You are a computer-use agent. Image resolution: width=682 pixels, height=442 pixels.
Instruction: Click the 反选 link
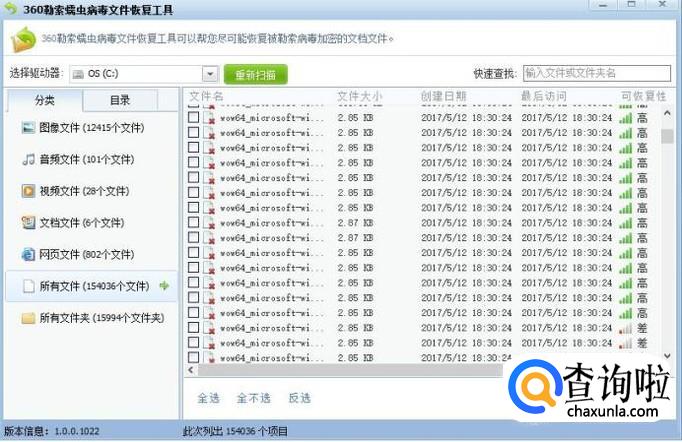pyautogui.click(x=300, y=398)
